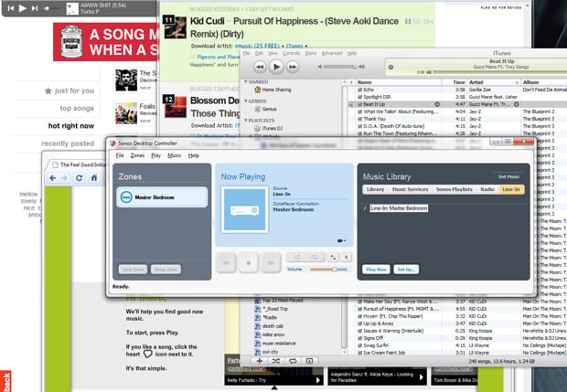Open the owl city playlist
Image resolution: width=567 pixels, height=392 pixels.
[266, 352]
